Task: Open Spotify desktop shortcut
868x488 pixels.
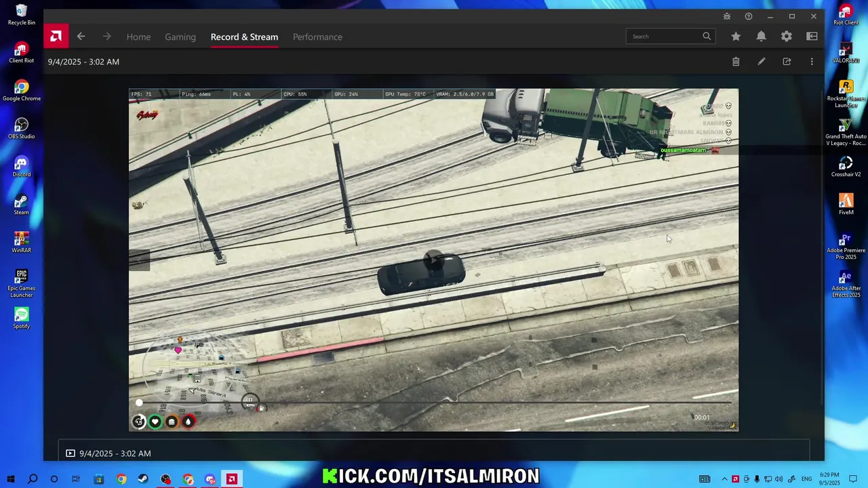Action: tap(21, 319)
